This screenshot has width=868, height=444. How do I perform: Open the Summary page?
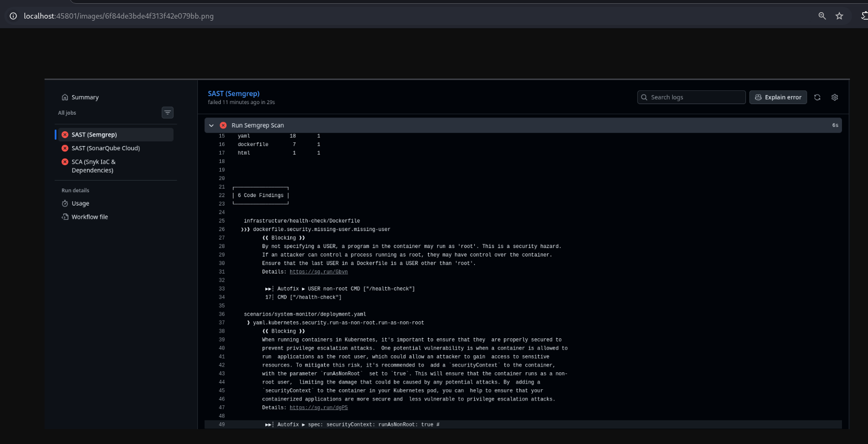tap(85, 97)
